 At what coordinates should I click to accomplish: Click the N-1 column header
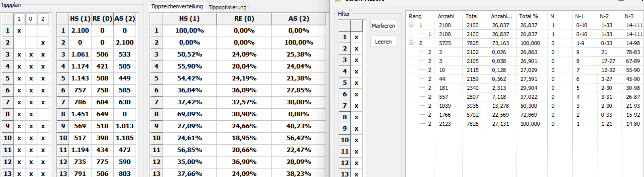tap(580, 16)
